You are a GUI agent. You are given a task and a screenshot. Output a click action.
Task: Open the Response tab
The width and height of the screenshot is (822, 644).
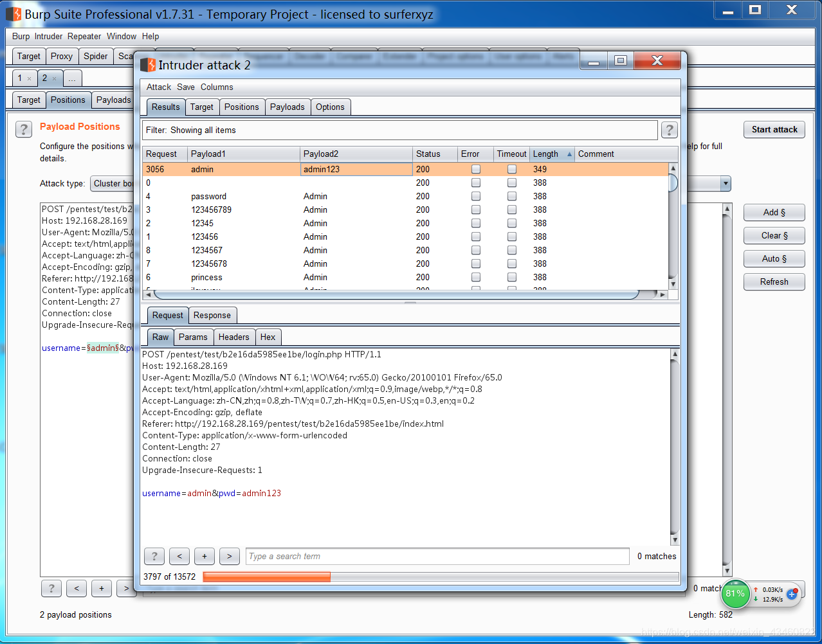(212, 315)
